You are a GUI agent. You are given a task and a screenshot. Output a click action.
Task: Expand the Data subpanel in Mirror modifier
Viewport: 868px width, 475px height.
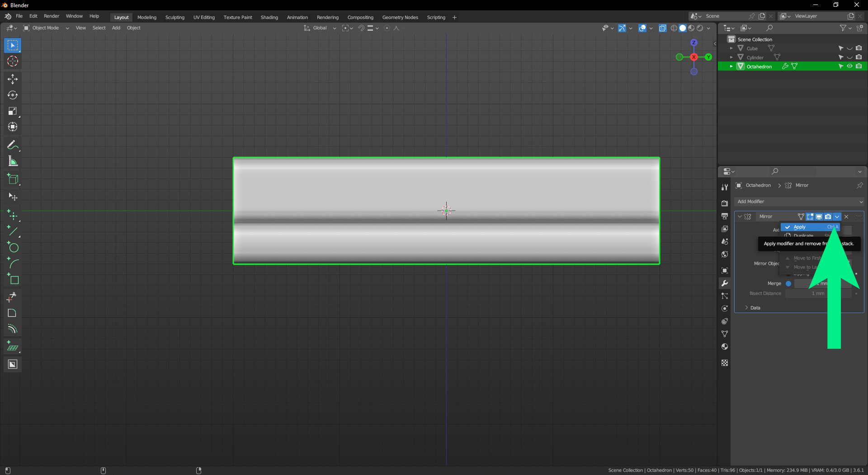[755, 308]
